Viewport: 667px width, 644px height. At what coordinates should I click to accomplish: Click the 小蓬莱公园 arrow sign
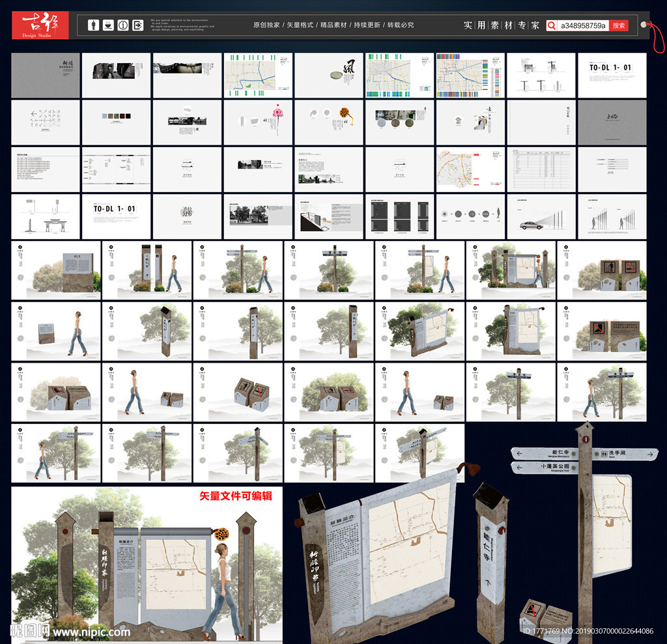click(545, 468)
